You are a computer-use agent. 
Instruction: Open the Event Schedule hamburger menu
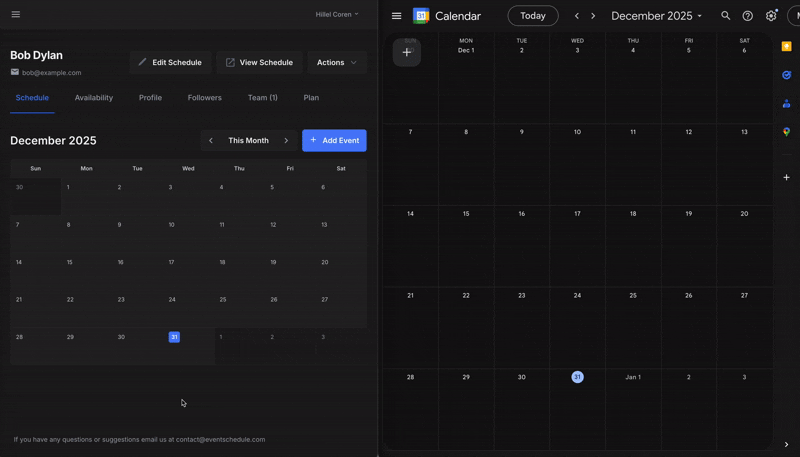click(x=15, y=15)
